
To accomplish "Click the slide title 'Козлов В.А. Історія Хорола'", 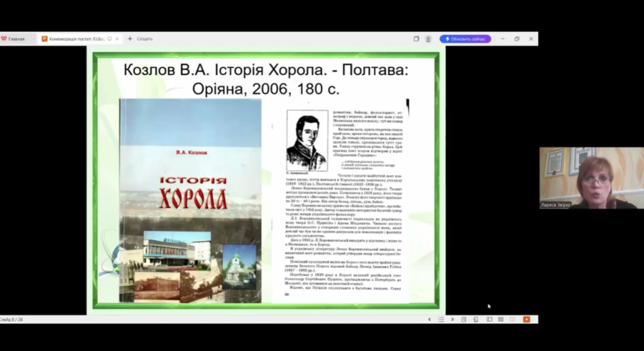I will pos(265,79).
